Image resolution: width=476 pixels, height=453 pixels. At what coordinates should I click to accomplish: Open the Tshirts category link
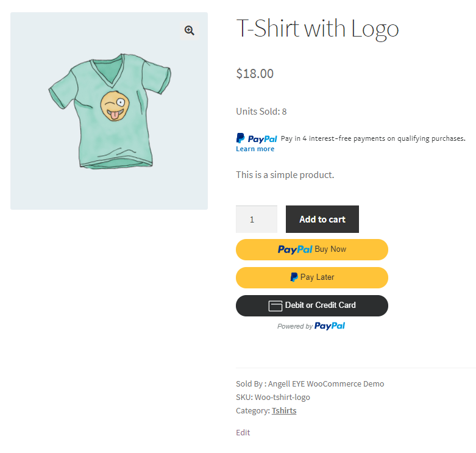point(284,410)
